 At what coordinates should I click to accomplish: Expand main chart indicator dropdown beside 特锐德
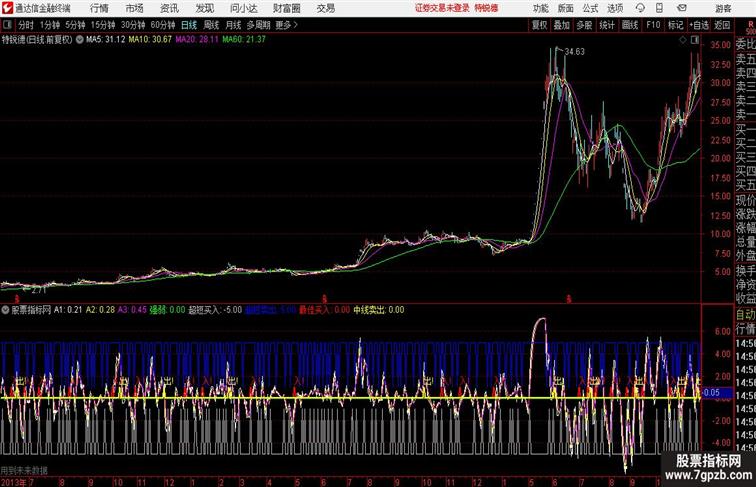point(79,40)
